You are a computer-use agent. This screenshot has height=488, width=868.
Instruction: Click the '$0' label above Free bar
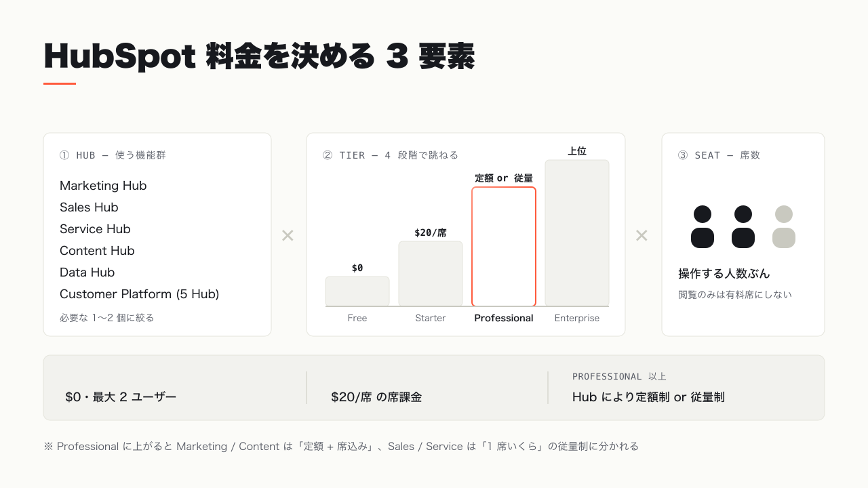point(357,268)
